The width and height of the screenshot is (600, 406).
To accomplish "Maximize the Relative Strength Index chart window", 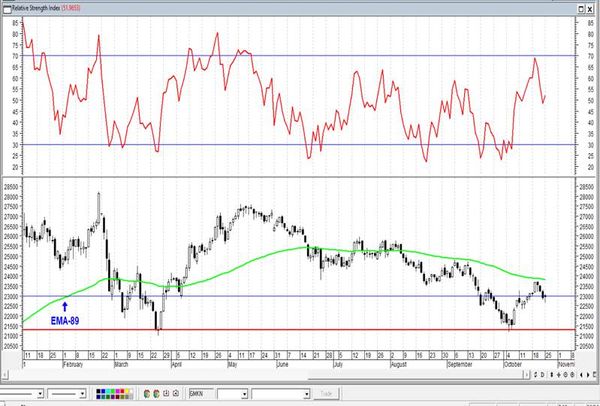I will (x=581, y=9).
